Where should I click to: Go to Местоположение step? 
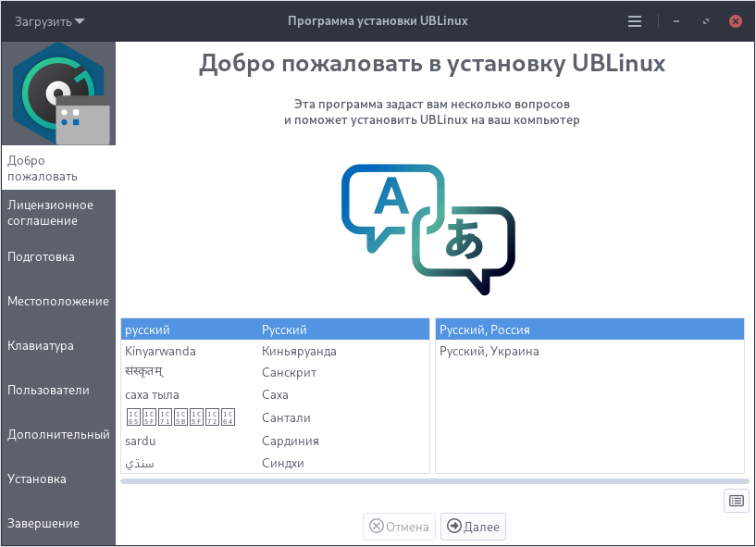click(59, 302)
